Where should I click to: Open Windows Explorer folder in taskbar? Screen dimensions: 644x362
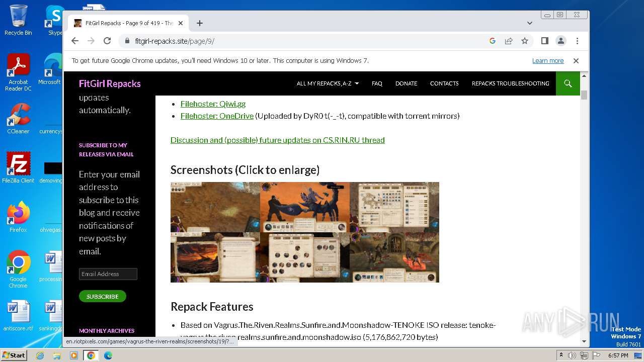57,355
